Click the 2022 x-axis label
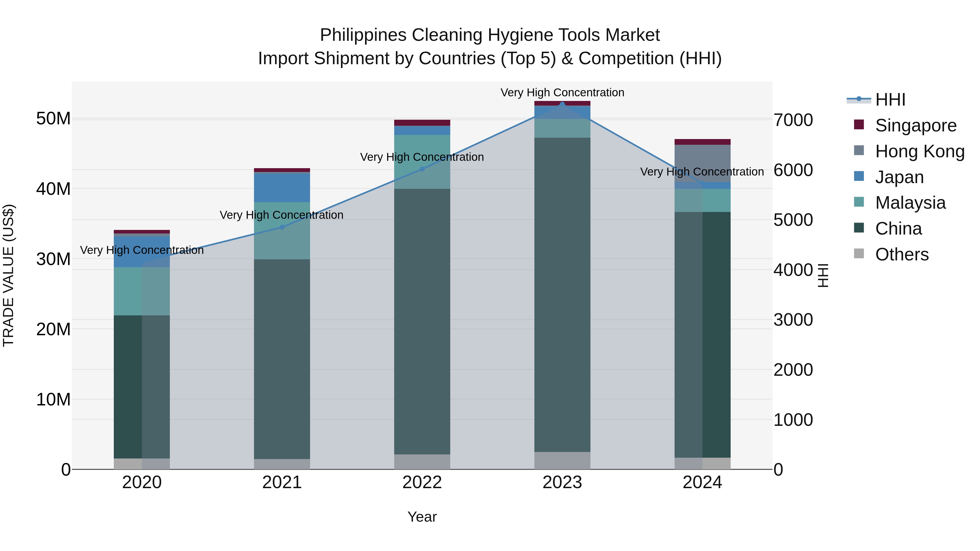Viewport: 980px width, 551px height. click(x=422, y=482)
